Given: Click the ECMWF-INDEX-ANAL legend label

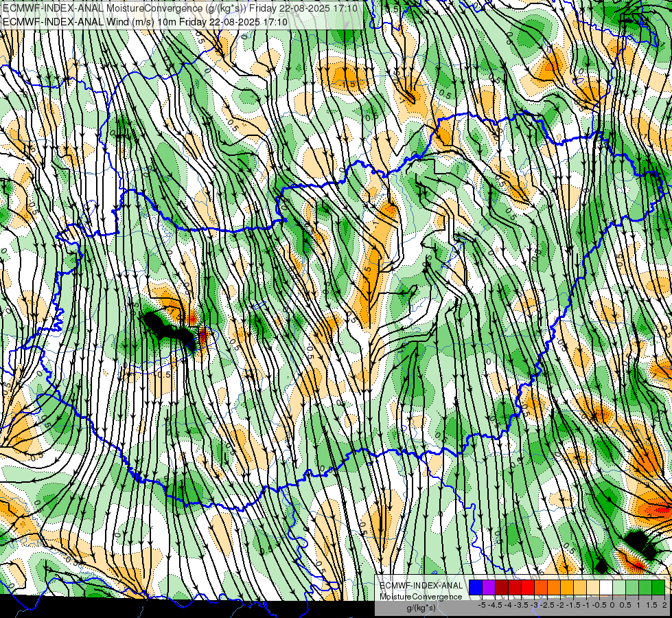Looking at the screenshot, I should click(421, 586).
